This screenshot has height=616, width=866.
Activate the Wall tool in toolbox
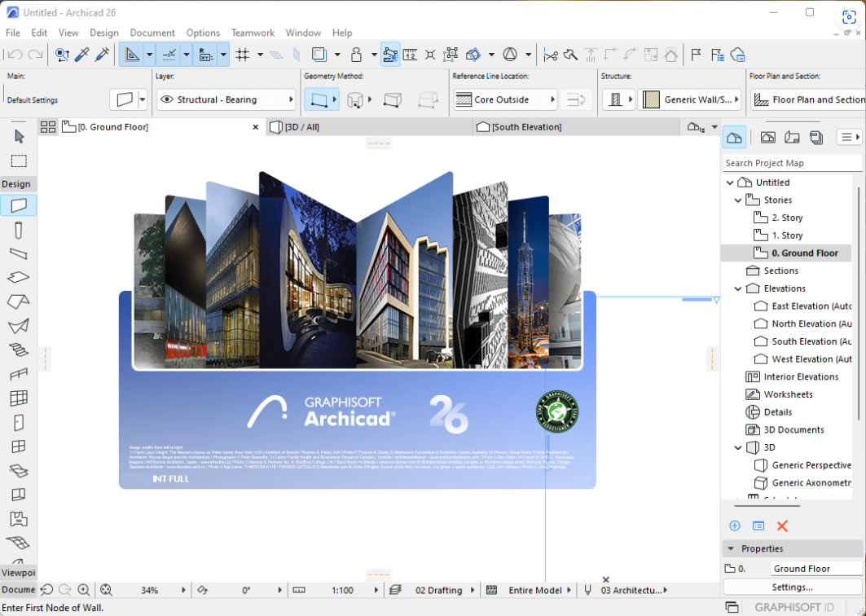(x=19, y=205)
